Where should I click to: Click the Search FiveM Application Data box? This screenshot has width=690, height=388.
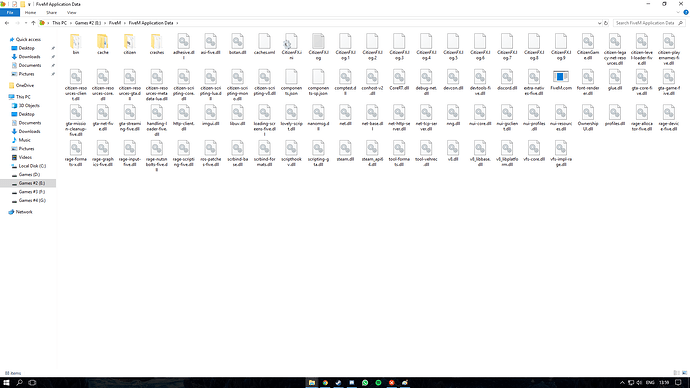(x=649, y=23)
